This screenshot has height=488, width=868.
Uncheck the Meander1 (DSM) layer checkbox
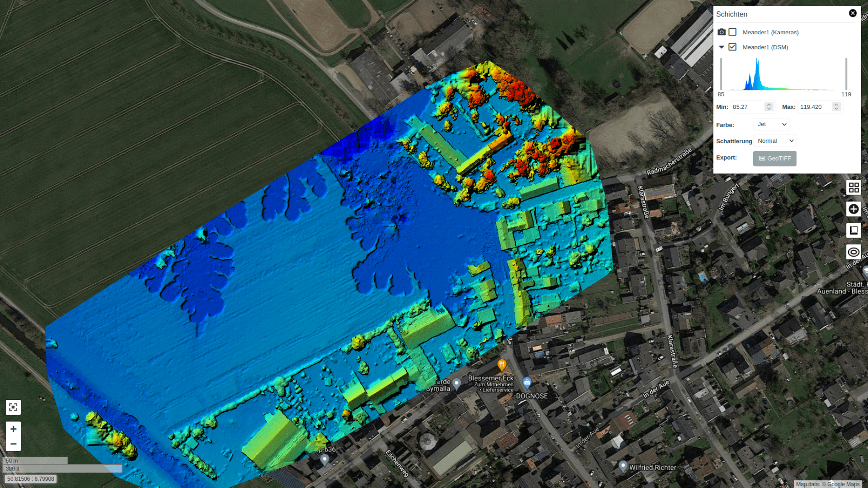(732, 47)
